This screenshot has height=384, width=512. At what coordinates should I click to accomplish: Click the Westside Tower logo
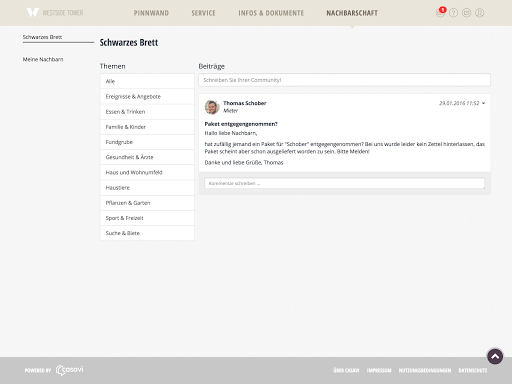point(55,13)
